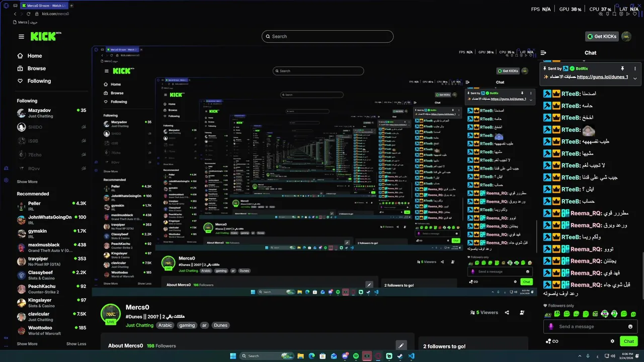Image resolution: width=644 pixels, height=362 pixels.
Task: Click the channel points bubbles icon
Action: point(548,341)
